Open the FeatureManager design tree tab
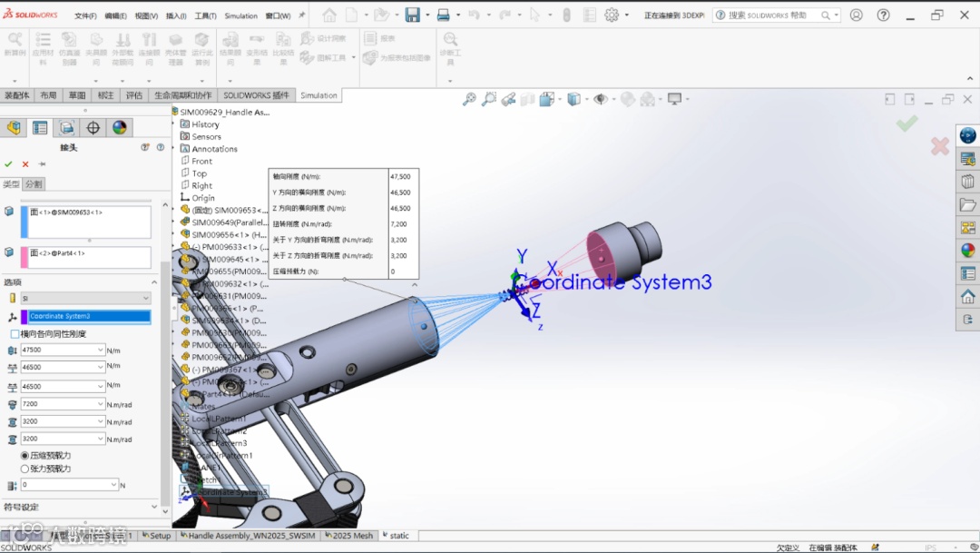The image size is (980, 553). (14, 128)
